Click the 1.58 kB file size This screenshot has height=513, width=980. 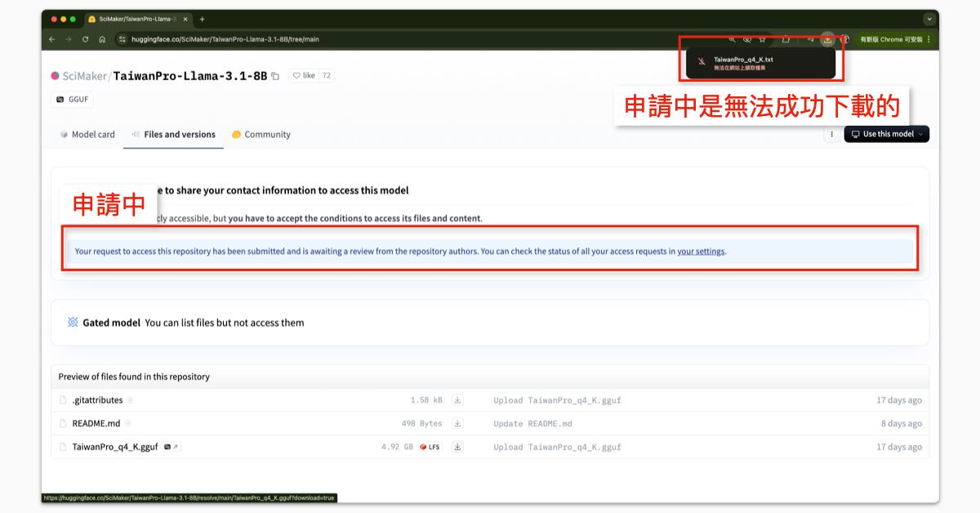[x=426, y=400]
